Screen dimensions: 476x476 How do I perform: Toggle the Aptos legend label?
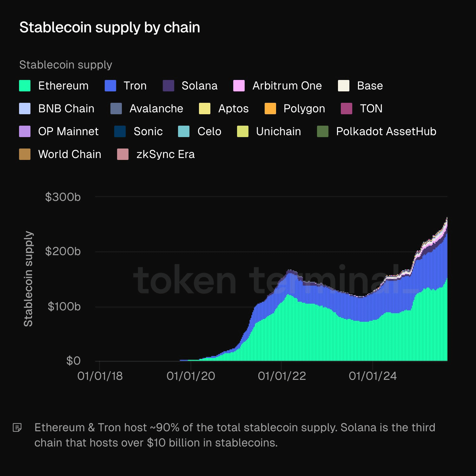(x=233, y=109)
